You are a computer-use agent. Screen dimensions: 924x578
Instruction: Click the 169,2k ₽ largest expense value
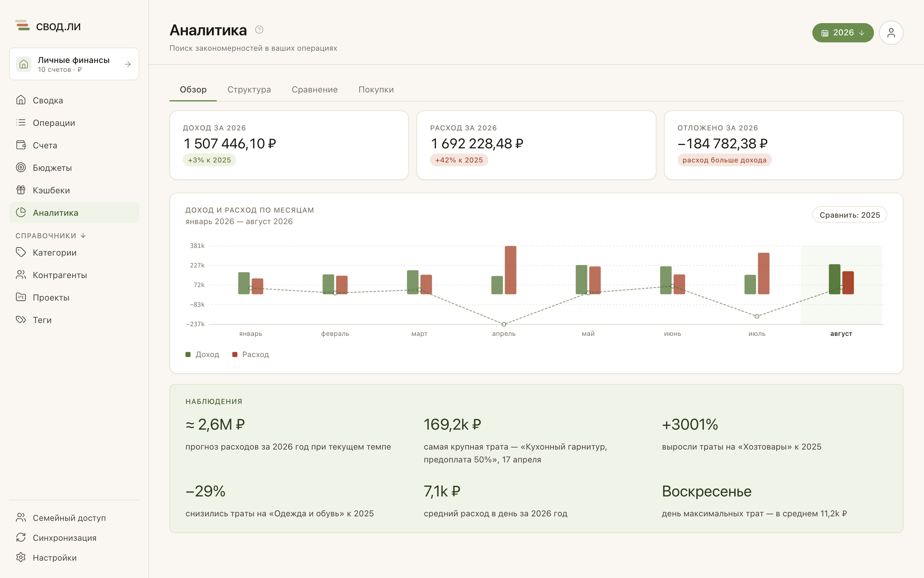452,425
